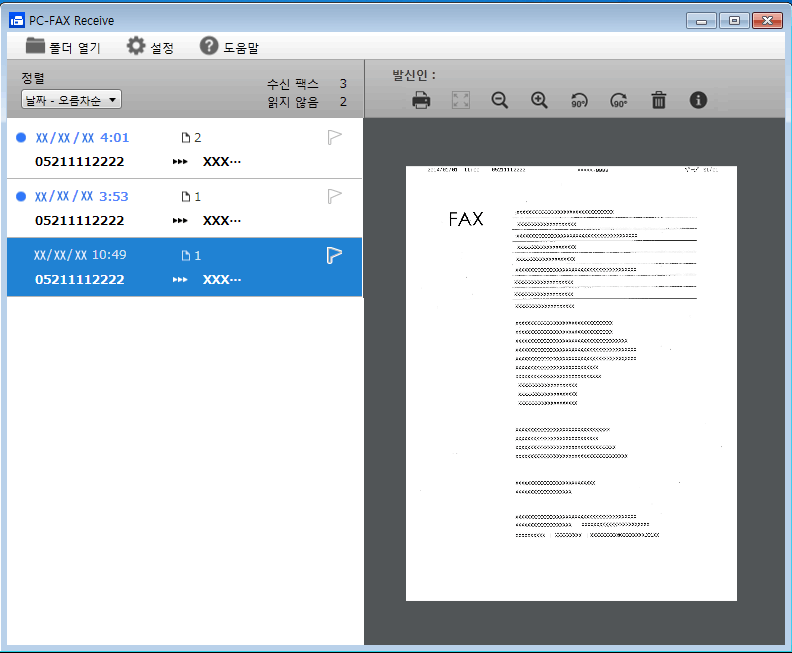Click the fit-to-window expand icon
This screenshot has width=792, height=653.
pyautogui.click(x=460, y=100)
